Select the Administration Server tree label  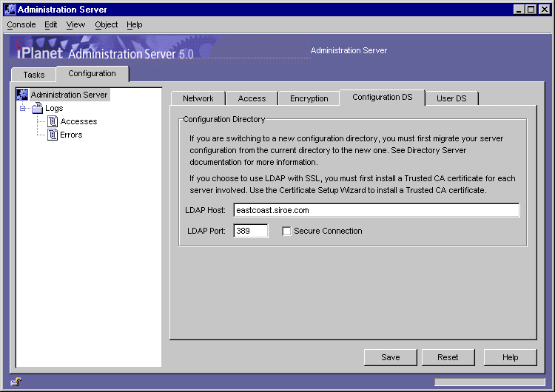click(69, 95)
